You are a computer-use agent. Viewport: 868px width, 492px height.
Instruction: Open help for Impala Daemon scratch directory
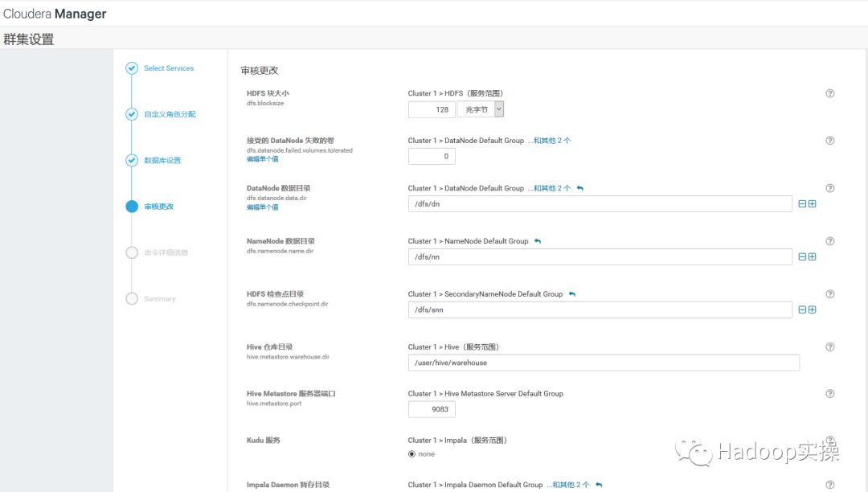pyautogui.click(x=829, y=485)
